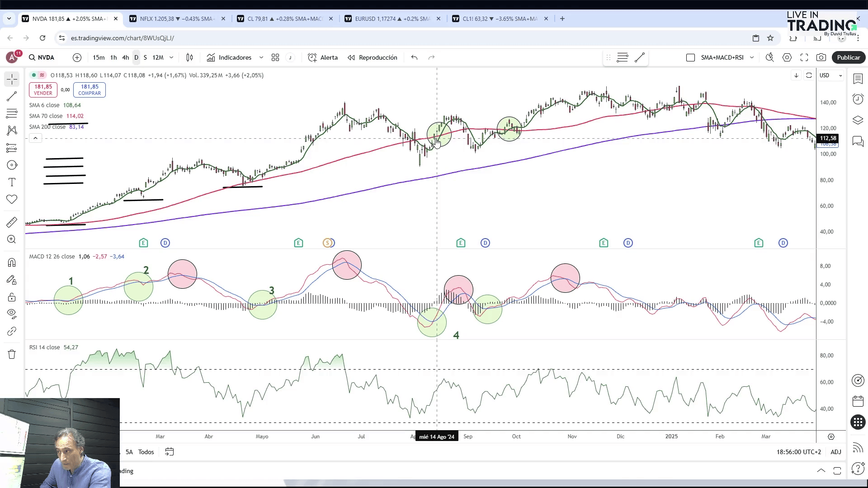Image resolution: width=868 pixels, height=488 pixels.
Task: Remove drawings with trash icon
Action: tap(12, 354)
